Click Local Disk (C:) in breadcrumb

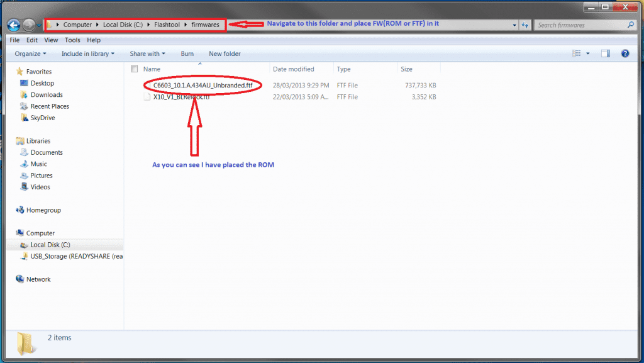click(x=123, y=25)
